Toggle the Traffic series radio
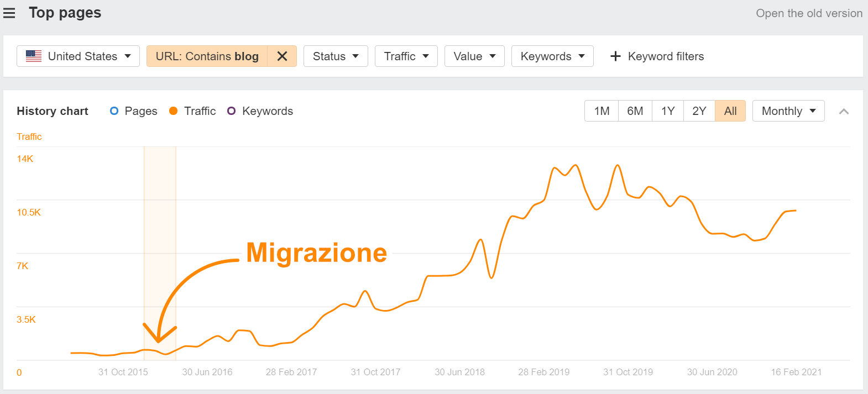868x394 pixels. pyautogui.click(x=174, y=111)
